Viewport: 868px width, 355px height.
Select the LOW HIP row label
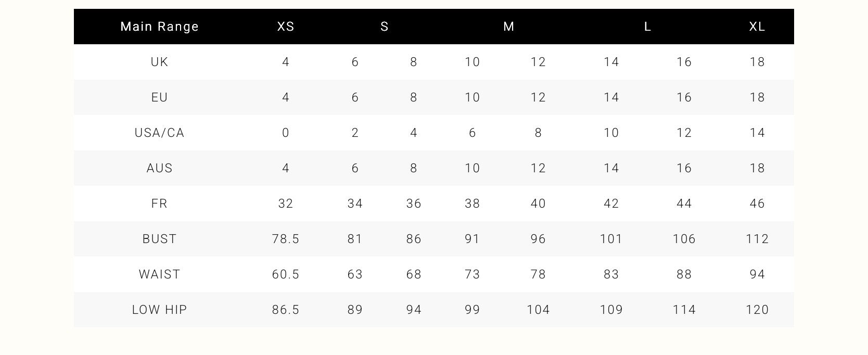coord(159,310)
